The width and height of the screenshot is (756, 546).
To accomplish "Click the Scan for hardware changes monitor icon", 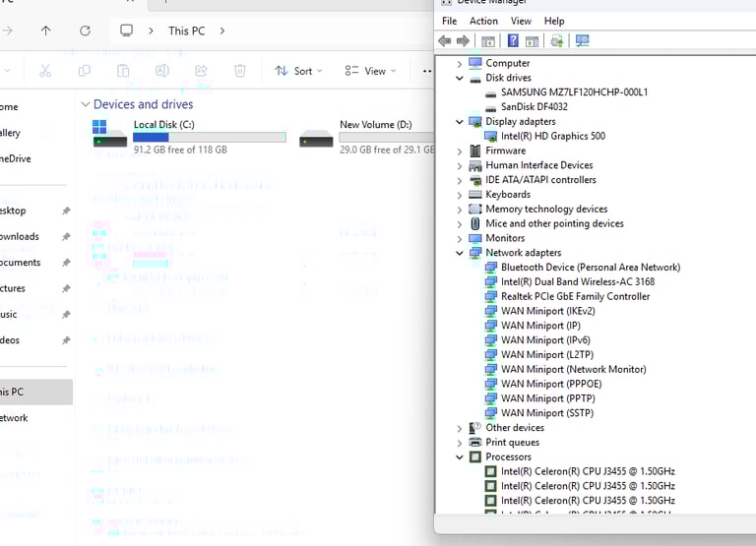I will [583, 41].
